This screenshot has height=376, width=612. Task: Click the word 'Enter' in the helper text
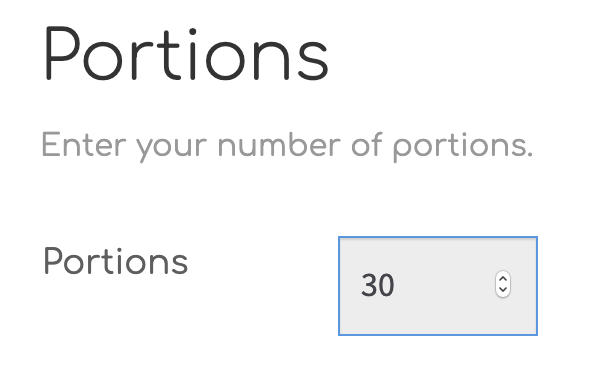click(84, 145)
